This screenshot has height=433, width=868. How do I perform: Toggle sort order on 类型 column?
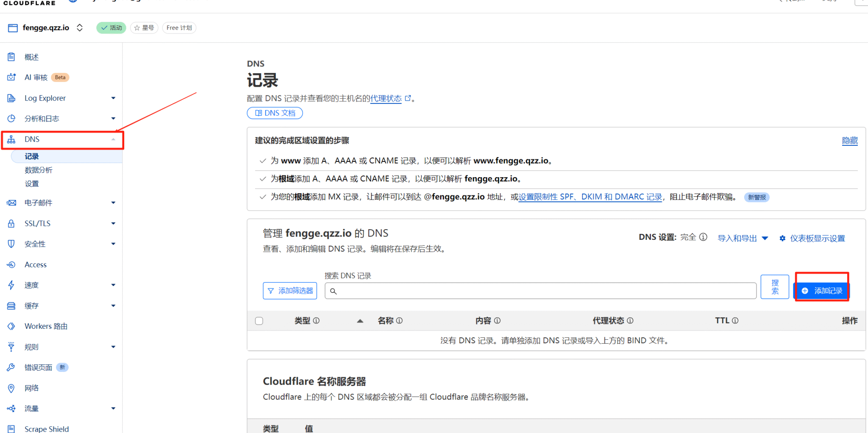coord(360,321)
